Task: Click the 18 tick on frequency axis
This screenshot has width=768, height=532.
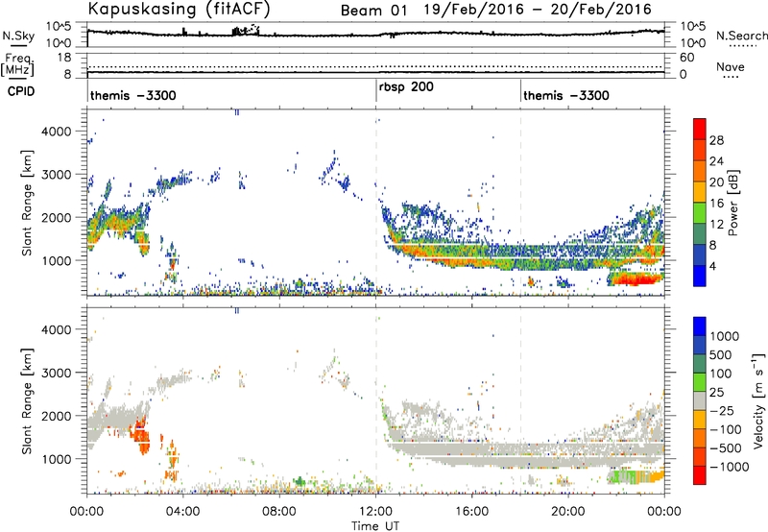Action: point(64,58)
